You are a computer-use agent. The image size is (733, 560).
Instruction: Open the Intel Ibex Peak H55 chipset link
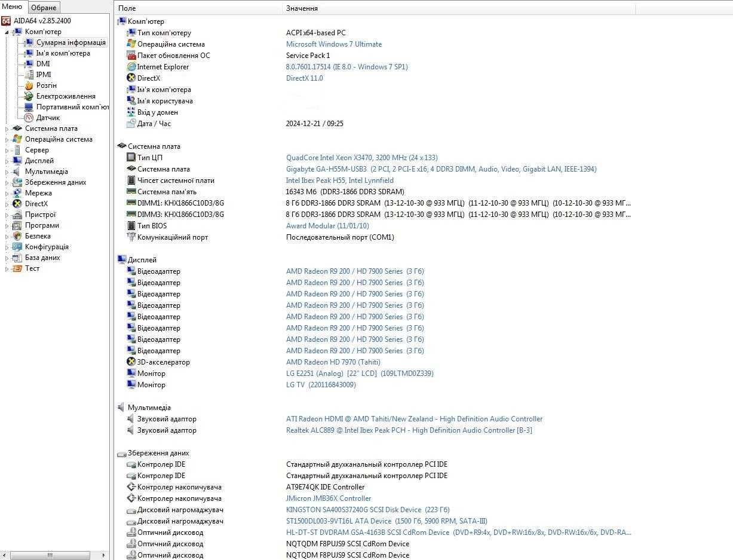coord(339,180)
